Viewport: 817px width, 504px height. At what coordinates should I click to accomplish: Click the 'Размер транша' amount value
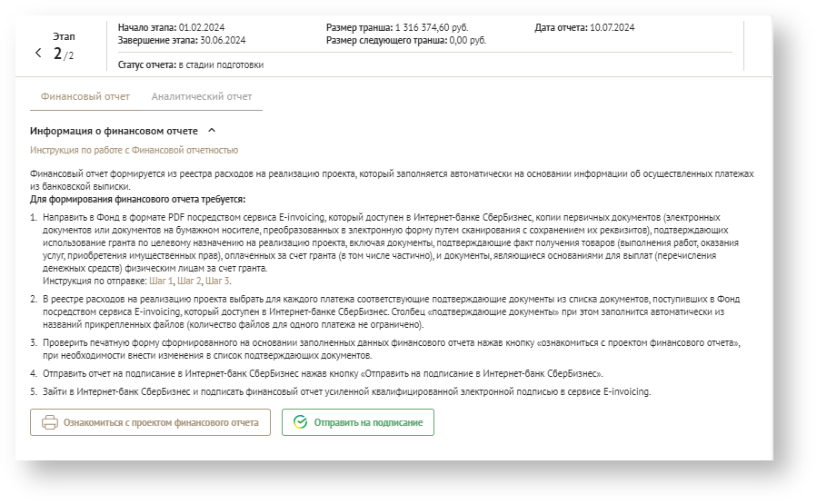click(432, 27)
